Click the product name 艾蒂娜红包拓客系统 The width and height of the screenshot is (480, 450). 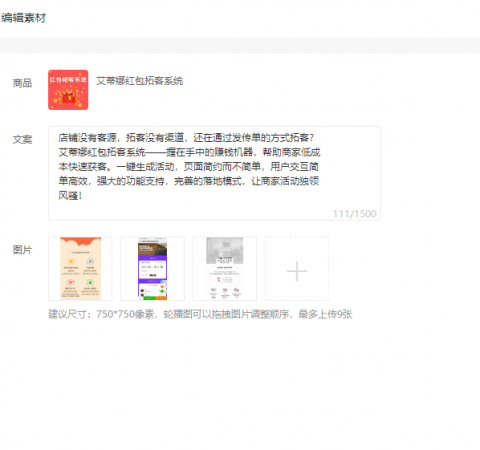139,81
